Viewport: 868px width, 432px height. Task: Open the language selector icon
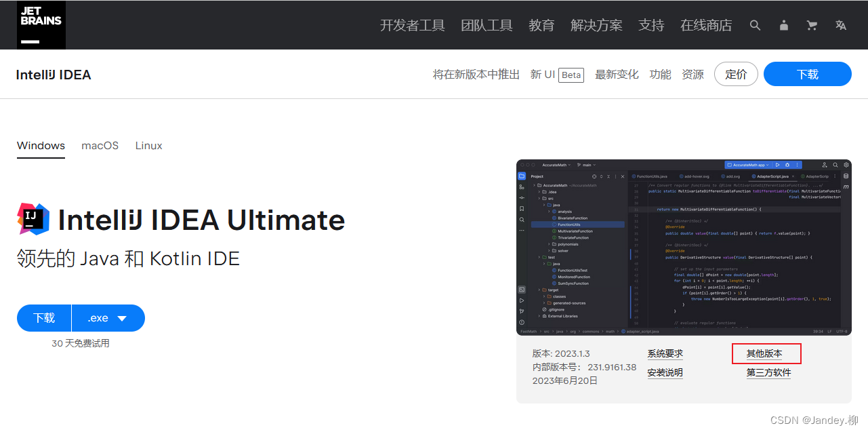coord(841,25)
